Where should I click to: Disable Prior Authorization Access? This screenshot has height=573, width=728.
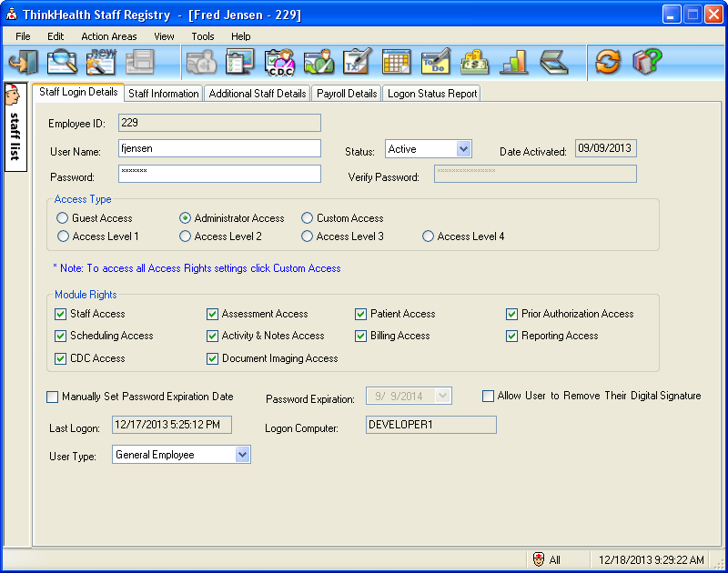tap(511, 314)
